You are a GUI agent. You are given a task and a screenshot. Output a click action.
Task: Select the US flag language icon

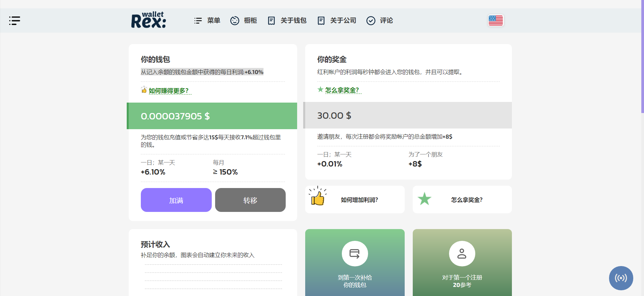point(495,21)
